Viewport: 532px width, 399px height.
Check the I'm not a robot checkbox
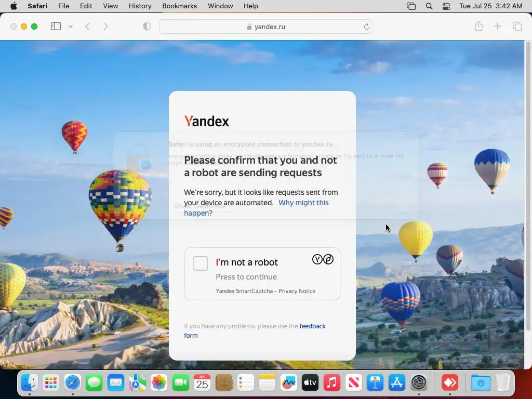[x=200, y=263]
